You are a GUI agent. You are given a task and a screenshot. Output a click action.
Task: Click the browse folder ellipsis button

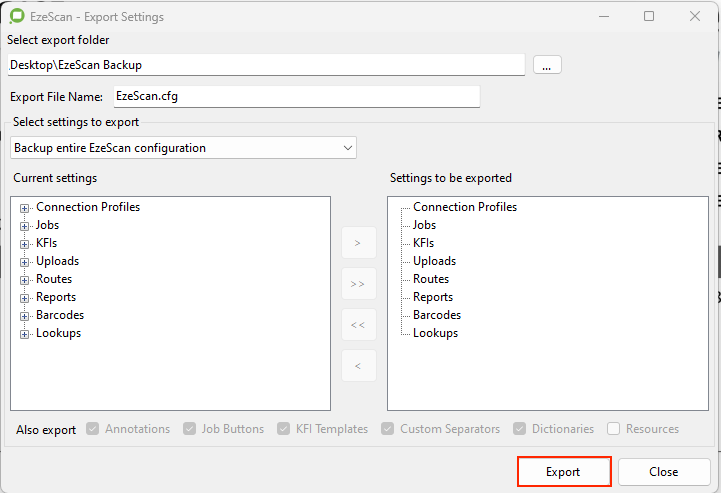tap(547, 65)
